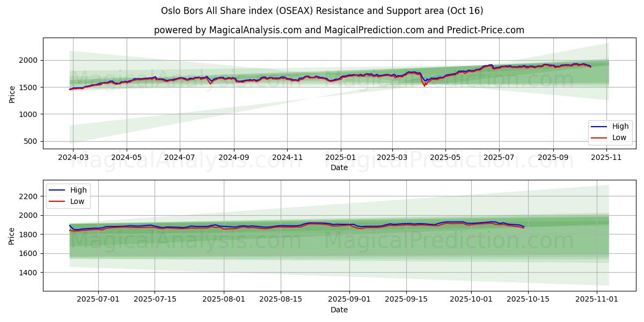This screenshot has width=644, height=322.
Task: Select the 2025-11 date tick on top chart
Action: click(x=606, y=158)
